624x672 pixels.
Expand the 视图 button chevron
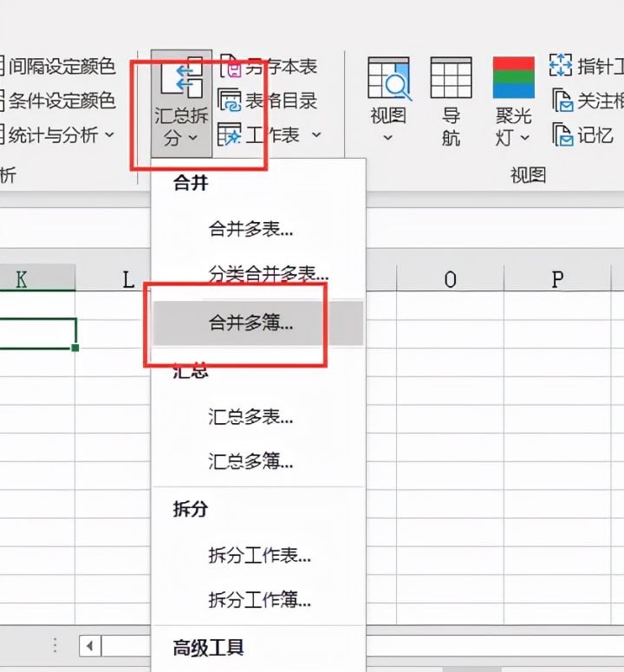coord(388,138)
